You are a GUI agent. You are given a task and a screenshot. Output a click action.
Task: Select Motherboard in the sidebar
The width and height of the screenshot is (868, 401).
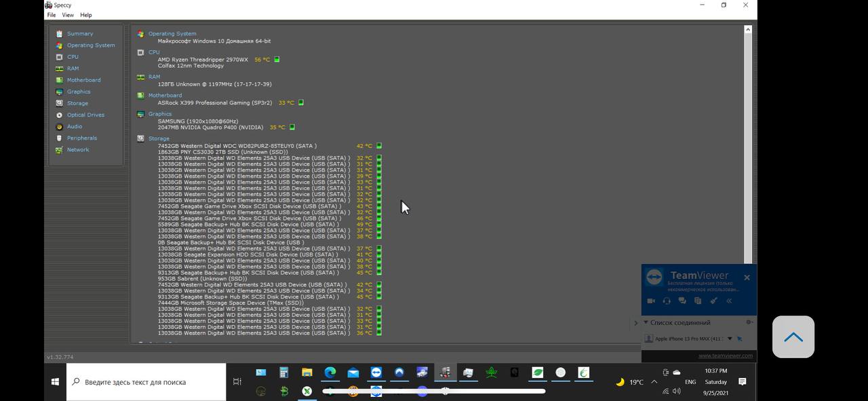coord(83,80)
